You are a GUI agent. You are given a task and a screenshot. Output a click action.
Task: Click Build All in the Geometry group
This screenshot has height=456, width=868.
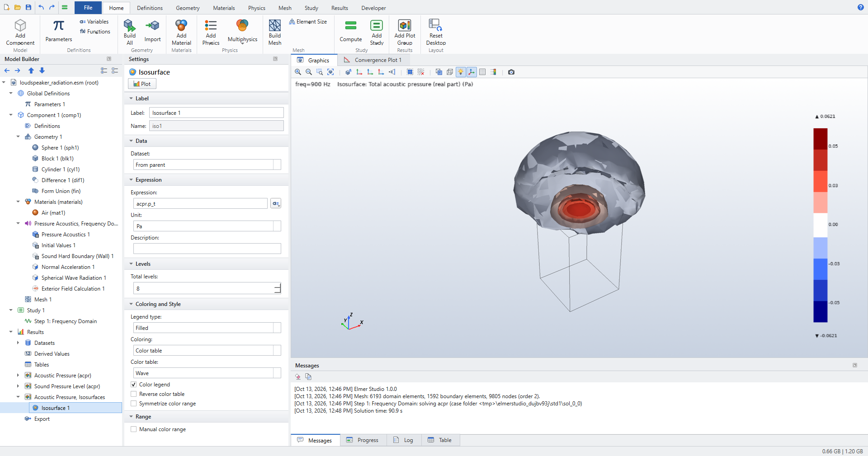[130, 32]
